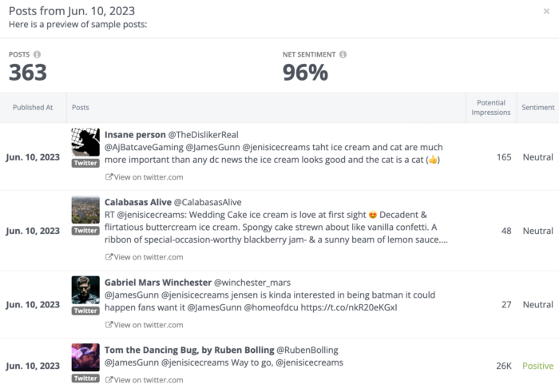
Task: Sort by the Potential Impressions column header
Action: pyautogui.click(x=491, y=107)
